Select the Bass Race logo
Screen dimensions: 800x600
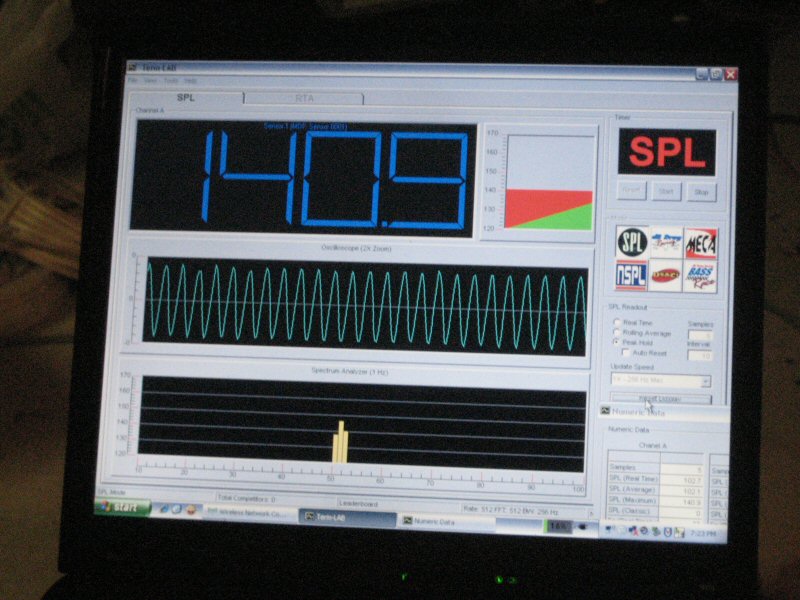point(700,277)
